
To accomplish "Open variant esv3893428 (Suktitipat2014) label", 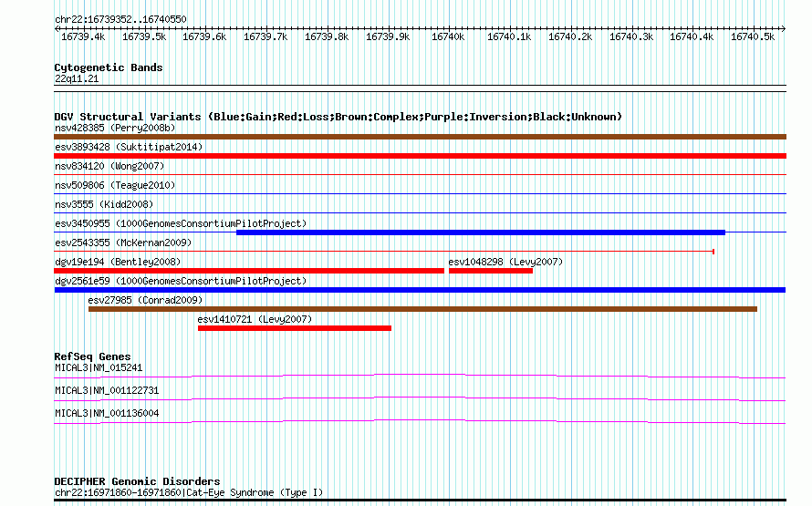I will 129,147.
